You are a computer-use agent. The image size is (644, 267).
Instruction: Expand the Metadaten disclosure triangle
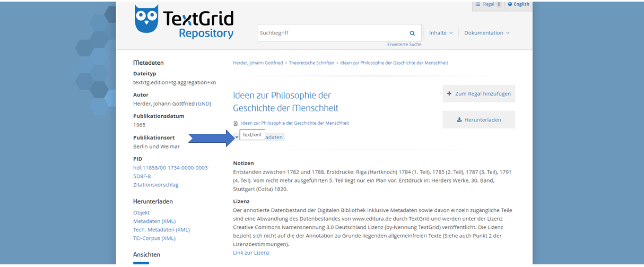237,137
